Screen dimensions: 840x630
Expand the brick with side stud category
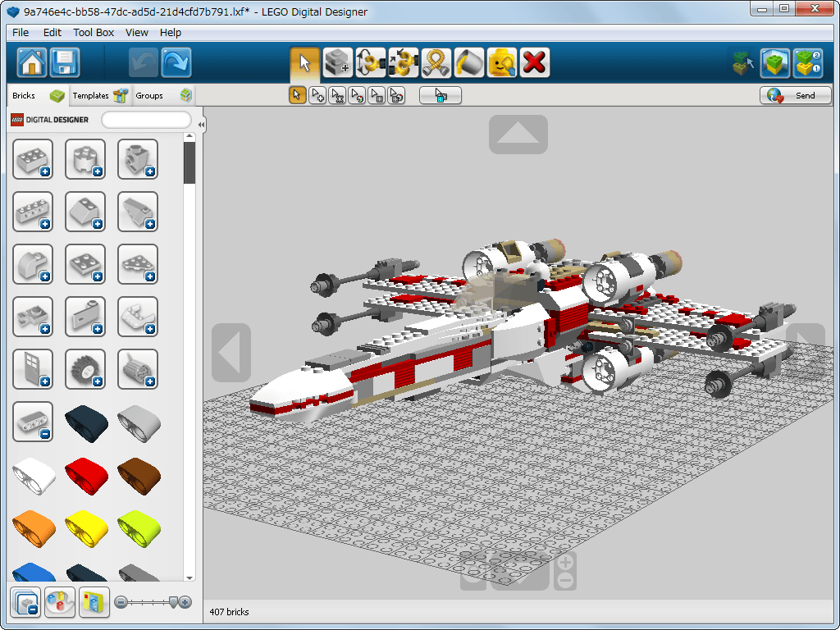pos(138,159)
